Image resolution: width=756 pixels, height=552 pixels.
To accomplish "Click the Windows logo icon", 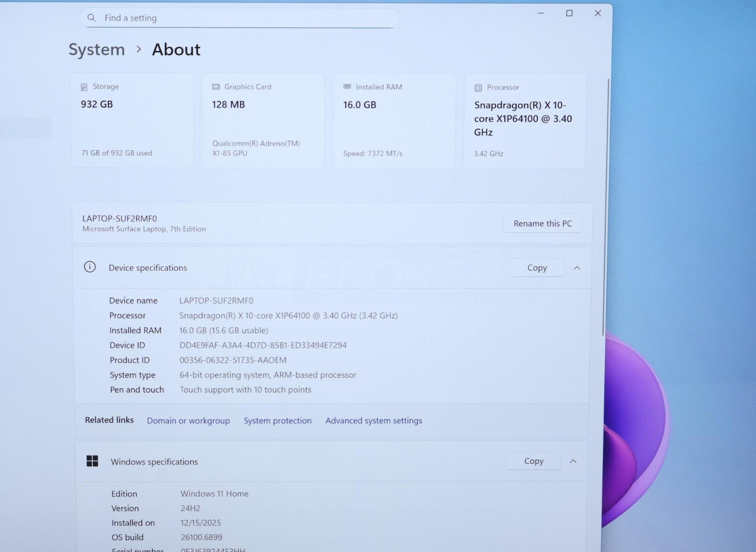I will (x=93, y=461).
